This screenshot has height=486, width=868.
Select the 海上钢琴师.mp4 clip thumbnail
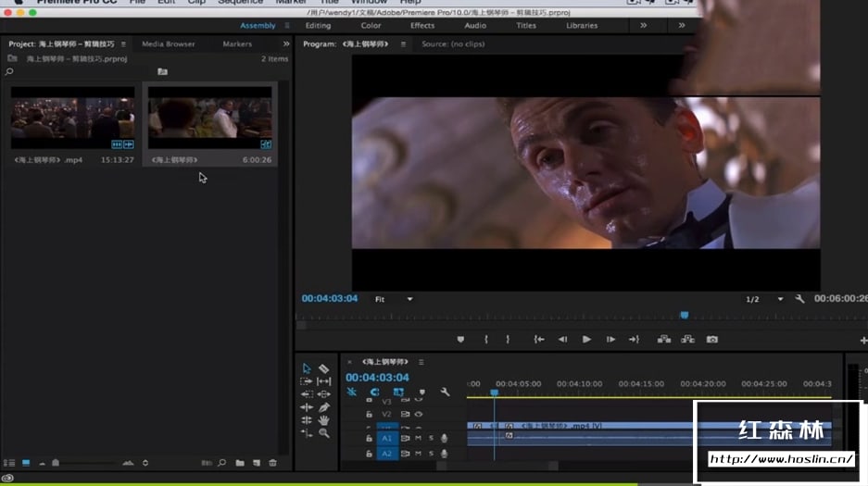[72, 118]
